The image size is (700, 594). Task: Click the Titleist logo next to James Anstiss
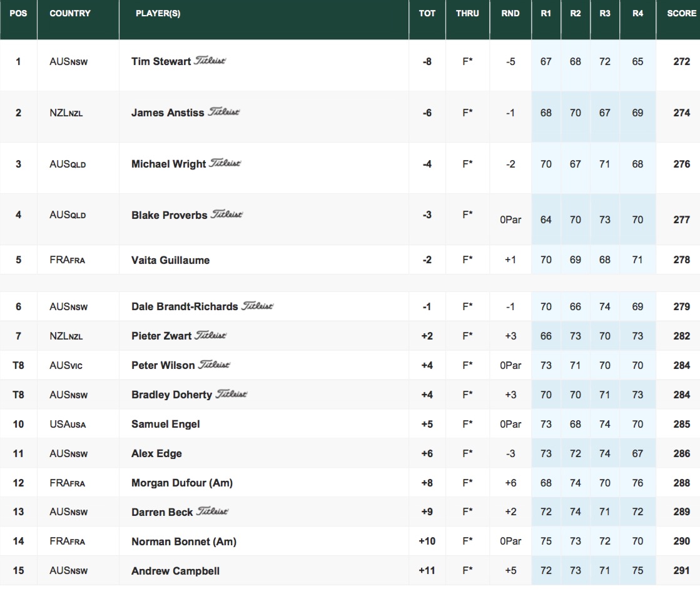pyautogui.click(x=223, y=112)
